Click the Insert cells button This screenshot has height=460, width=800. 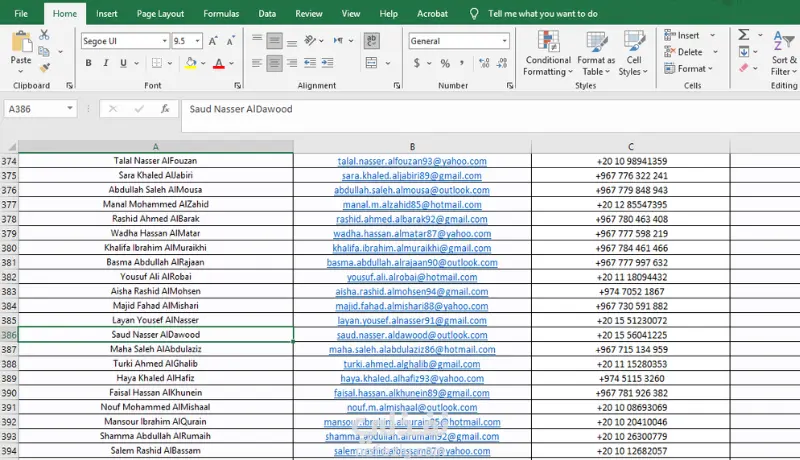[x=682, y=35]
